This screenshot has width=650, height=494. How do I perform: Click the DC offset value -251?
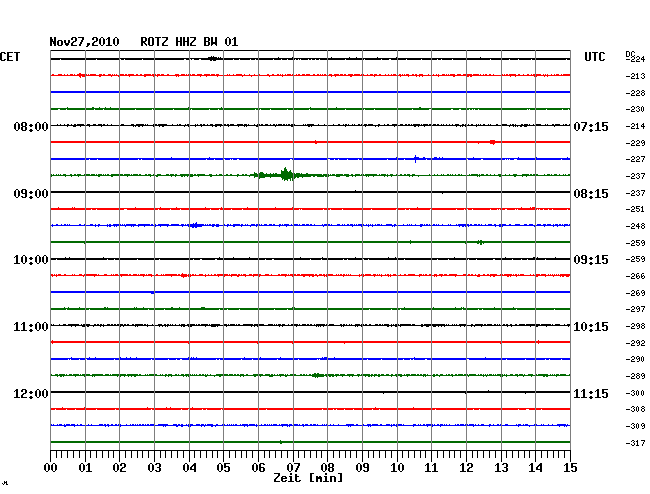[x=635, y=209]
